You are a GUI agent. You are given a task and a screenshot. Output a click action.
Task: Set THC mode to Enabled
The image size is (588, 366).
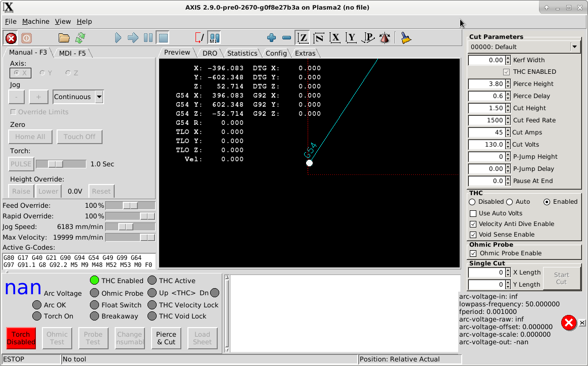click(x=561, y=202)
